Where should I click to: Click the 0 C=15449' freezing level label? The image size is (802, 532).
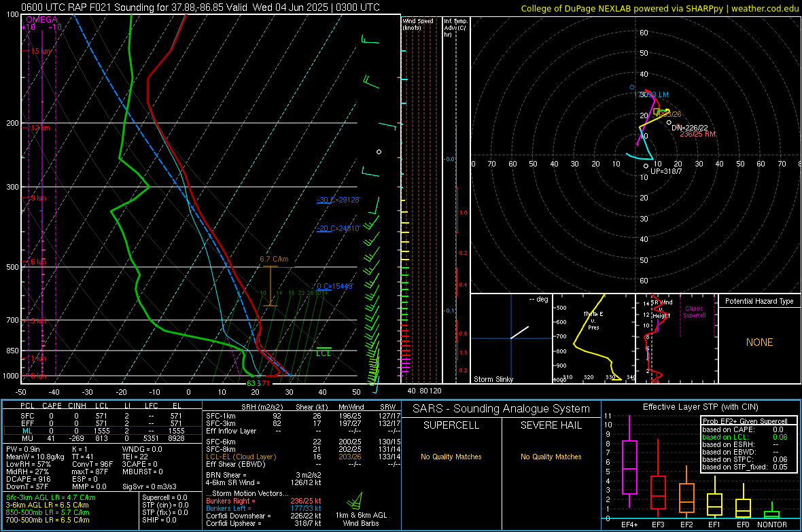click(335, 286)
